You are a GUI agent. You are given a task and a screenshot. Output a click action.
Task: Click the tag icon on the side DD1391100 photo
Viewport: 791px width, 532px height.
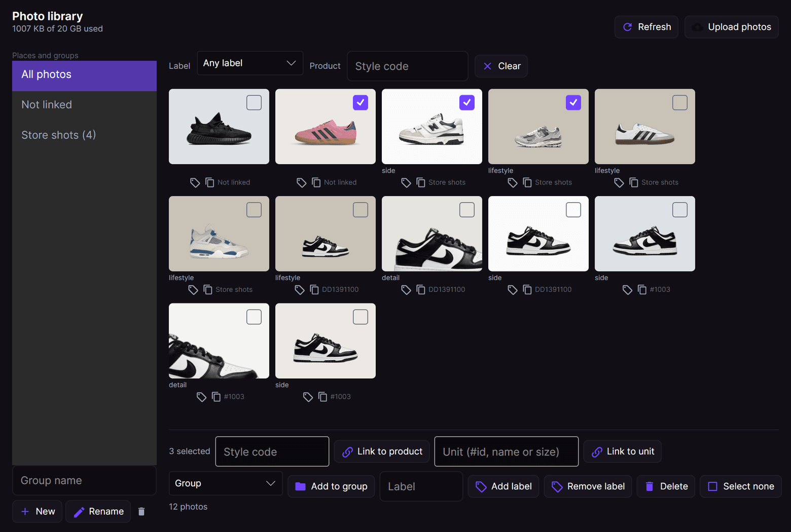pyautogui.click(x=513, y=290)
